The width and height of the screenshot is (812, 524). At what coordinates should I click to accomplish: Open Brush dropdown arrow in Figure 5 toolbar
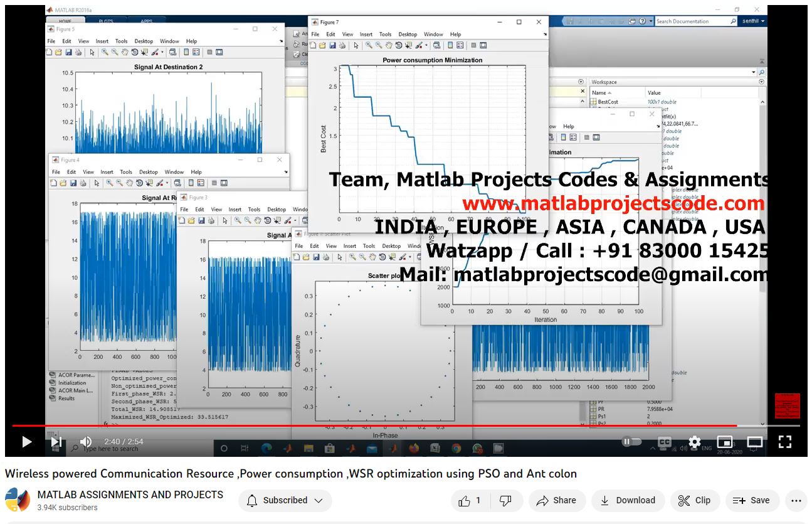pos(162,52)
